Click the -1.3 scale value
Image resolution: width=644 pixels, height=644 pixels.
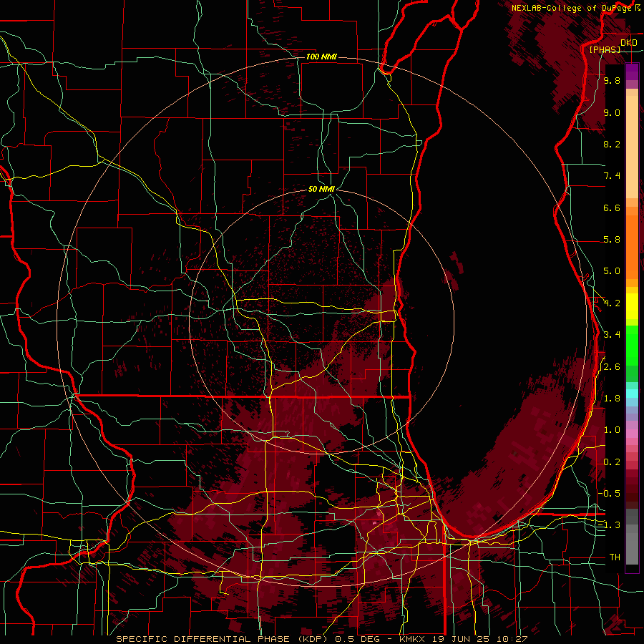tap(609, 525)
